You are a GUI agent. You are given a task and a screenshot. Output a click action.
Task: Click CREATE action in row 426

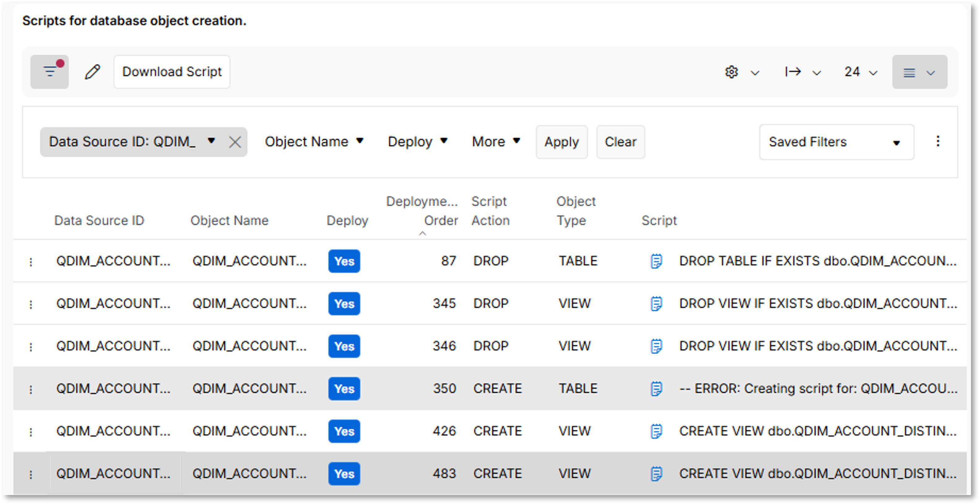[x=497, y=431]
